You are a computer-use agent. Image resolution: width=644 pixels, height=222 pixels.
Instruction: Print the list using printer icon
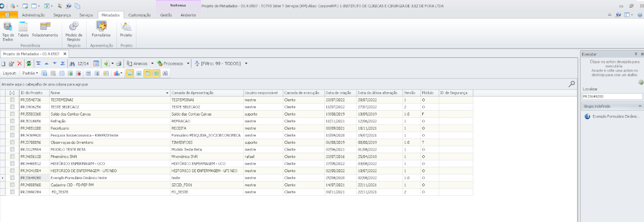click(x=119, y=63)
